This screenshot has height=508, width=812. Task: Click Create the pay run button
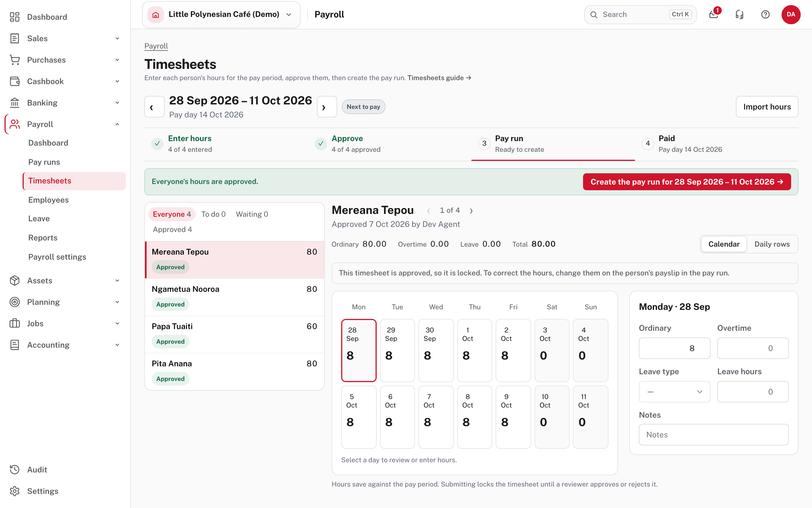tap(687, 182)
